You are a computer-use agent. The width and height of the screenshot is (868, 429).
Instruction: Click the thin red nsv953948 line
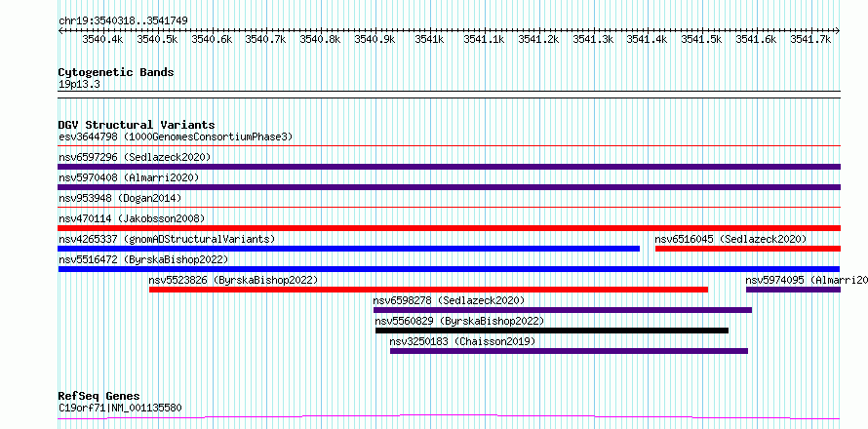coord(450,208)
